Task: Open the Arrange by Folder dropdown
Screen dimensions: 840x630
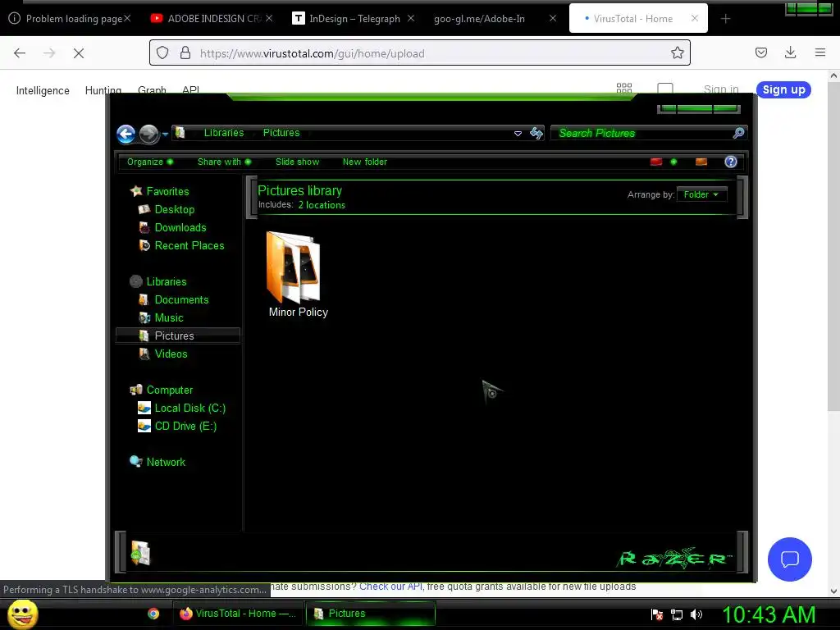Action: (x=701, y=194)
